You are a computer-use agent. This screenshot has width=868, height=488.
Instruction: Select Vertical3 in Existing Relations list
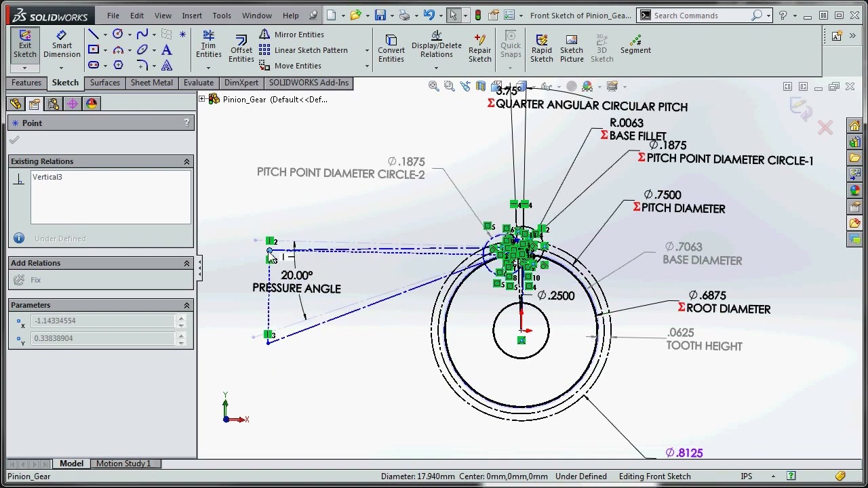click(47, 177)
